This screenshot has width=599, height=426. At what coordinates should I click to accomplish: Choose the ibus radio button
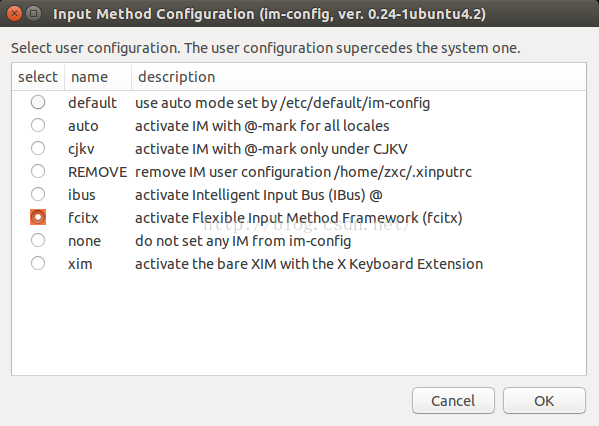38,194
